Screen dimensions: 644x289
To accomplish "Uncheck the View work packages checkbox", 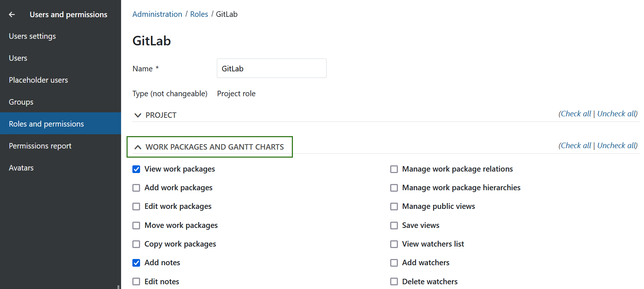I will [x=136, y=169].
